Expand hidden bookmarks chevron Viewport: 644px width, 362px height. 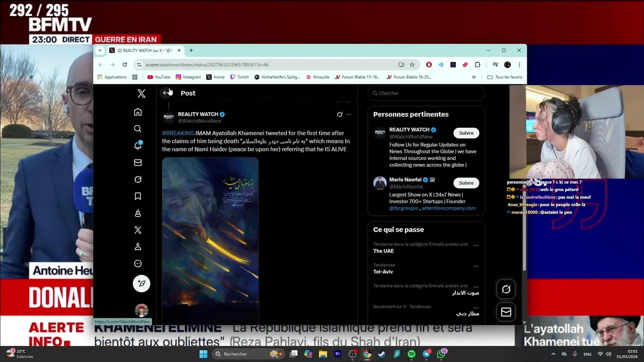pos(473,77)
